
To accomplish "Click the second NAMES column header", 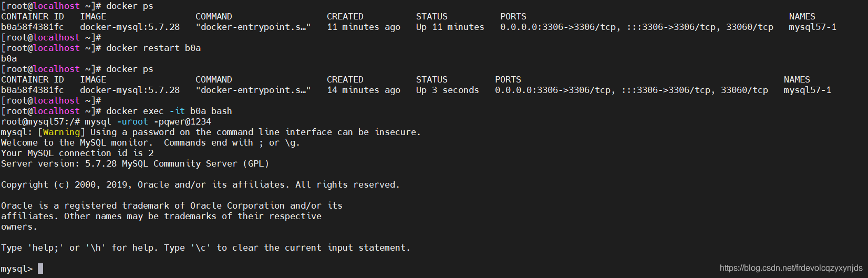I will click(x=797, y=79).
